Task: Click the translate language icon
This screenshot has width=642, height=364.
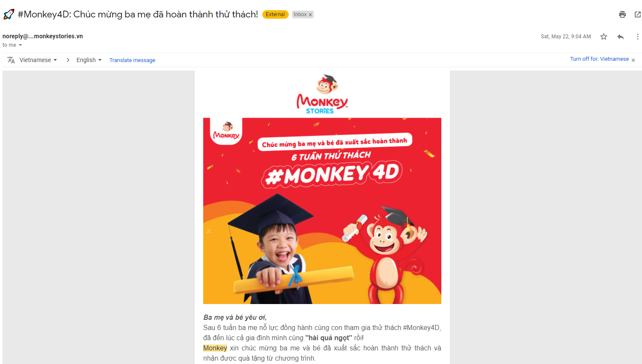Action: pyautogui.click(x=11, y=60)
